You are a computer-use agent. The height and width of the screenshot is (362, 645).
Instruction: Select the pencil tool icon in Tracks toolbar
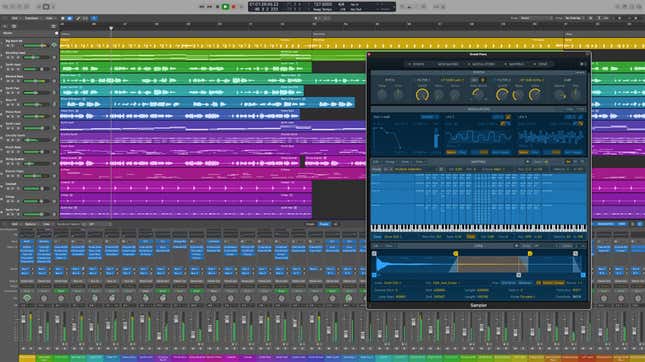(78, 19)
